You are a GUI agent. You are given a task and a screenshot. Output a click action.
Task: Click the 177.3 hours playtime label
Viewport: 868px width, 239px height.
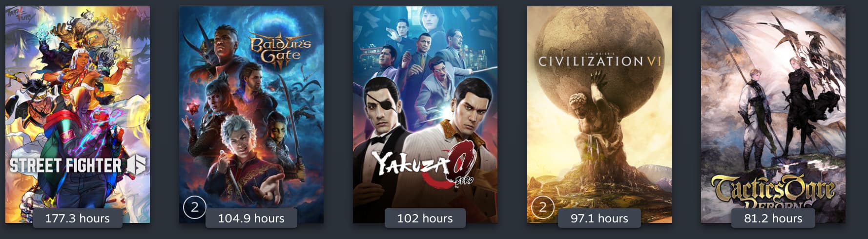coord(78,218)
